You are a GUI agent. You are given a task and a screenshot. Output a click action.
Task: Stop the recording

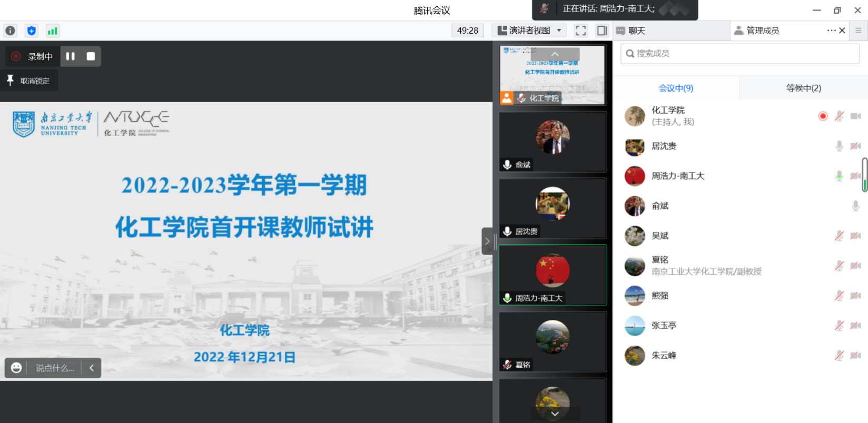[91, 56]
